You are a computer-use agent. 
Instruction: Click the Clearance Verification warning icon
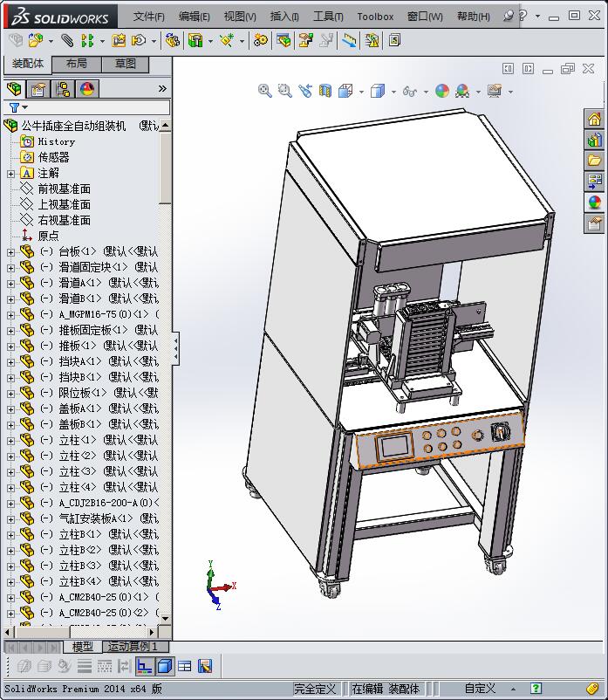tap(372, 41)
